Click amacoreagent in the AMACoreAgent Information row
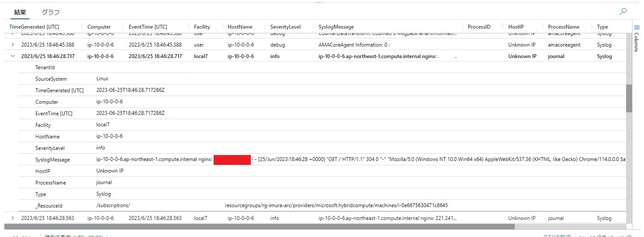The height and width of the screenshot is (237, 644). pyautogui.click(x=564, y=44)
